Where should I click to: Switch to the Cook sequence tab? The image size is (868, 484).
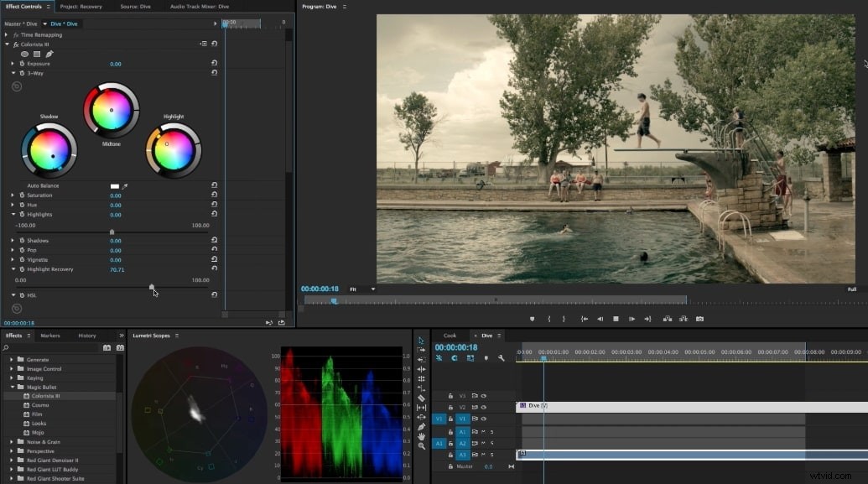click(450, 335)
